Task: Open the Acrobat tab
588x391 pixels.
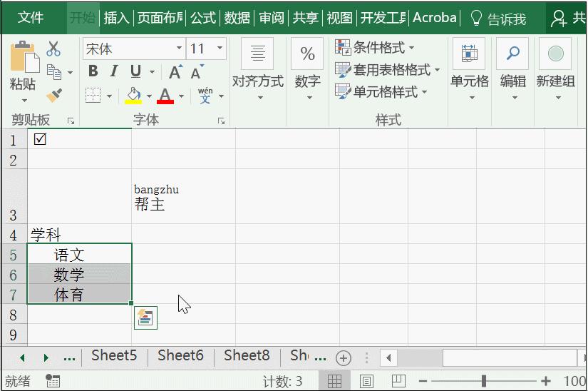Action: point(435,18)
